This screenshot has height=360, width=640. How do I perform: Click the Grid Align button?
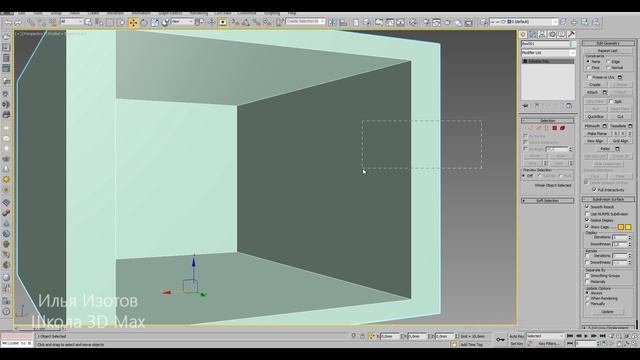click(620, 141)
